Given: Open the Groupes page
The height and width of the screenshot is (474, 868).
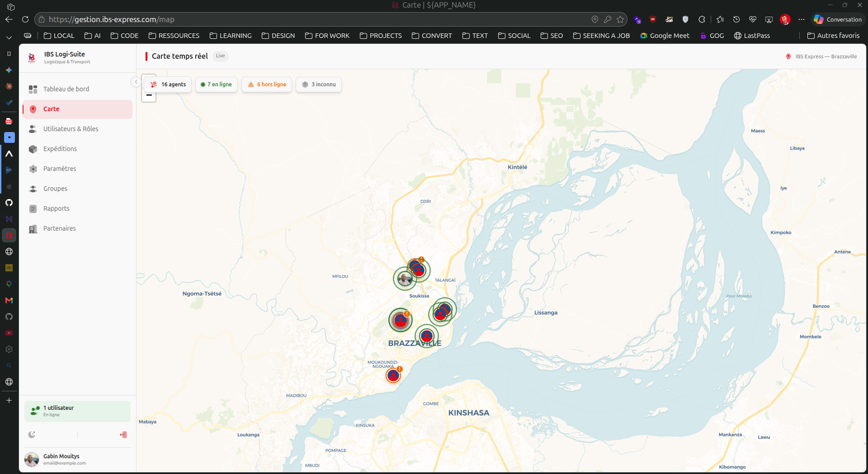Looking at the screenshot, I should tap(78, 188).
